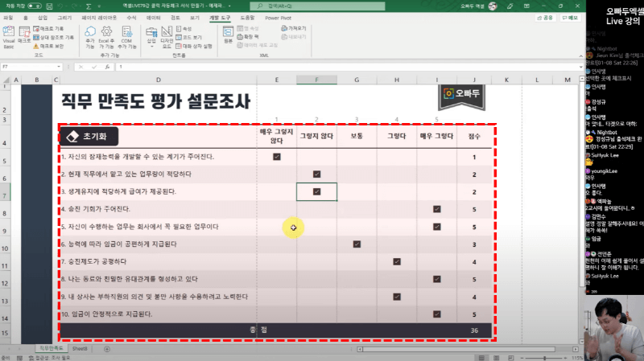Switch to Page Layout view in status bar
The image size is (644, 361).
pos(496,358)
